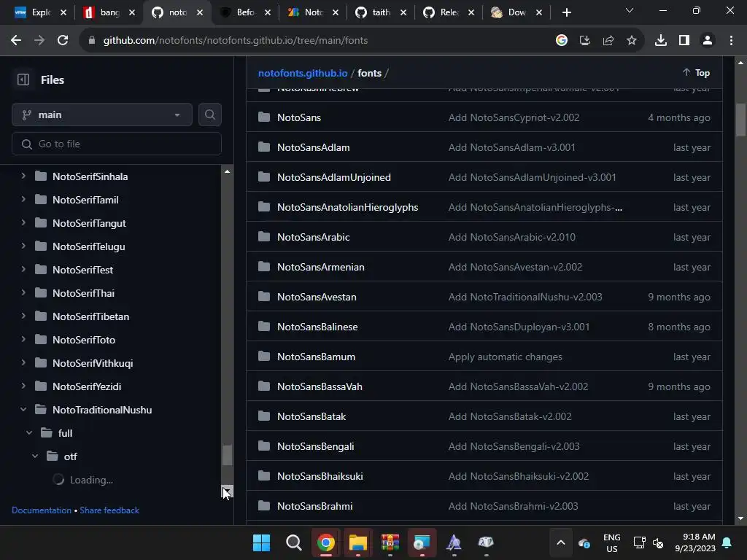Viewport: 747px width, 560px height.
Task: Open the Chrome profile avatar
Action: [708, 41]
